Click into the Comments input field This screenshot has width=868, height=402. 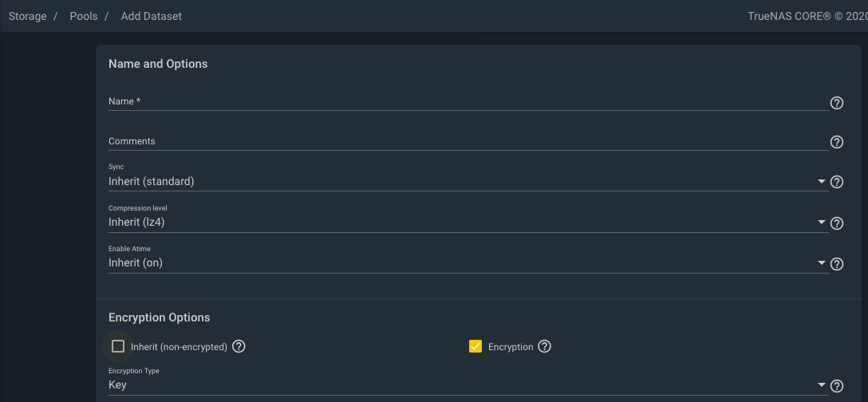coord(467,141)
